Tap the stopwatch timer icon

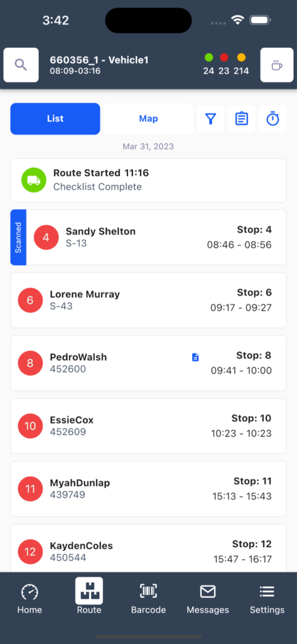273,119
